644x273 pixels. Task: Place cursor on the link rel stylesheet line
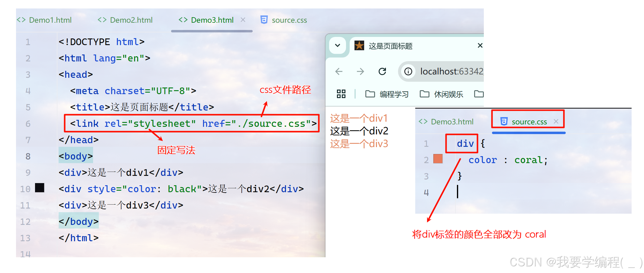[193, 123]
